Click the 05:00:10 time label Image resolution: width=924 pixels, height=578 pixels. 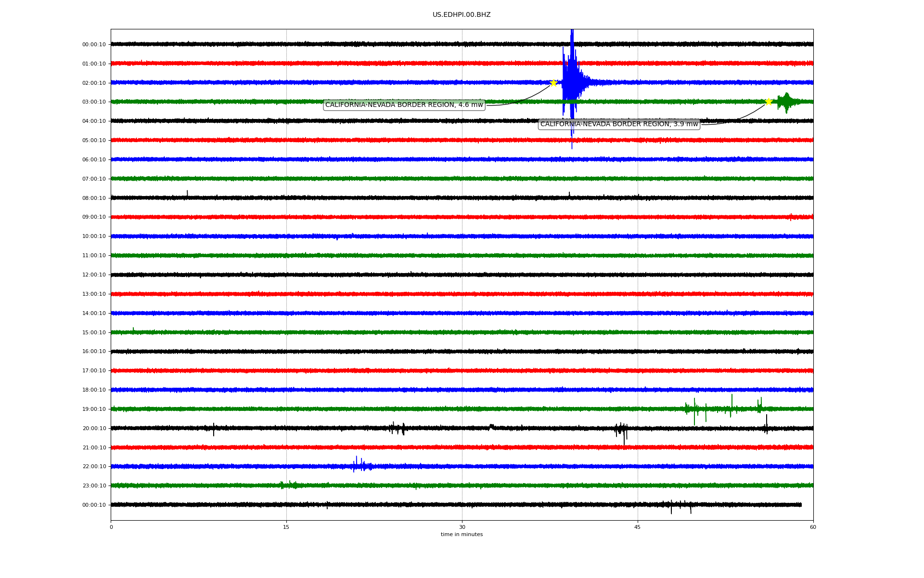[94, 141]
